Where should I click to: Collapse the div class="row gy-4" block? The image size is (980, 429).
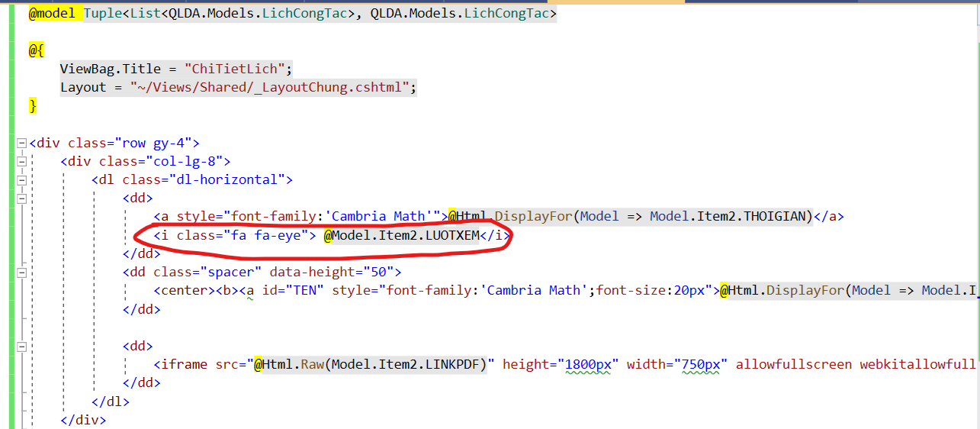[22, 143]
